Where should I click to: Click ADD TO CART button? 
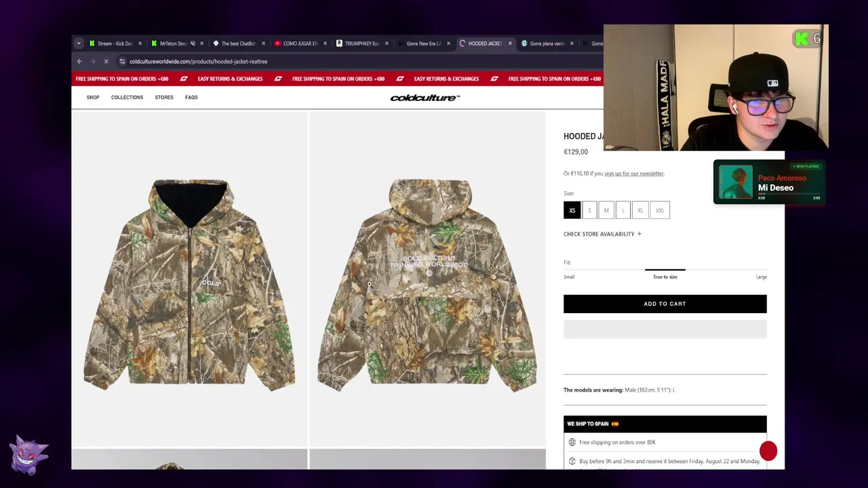coord(665,304)
